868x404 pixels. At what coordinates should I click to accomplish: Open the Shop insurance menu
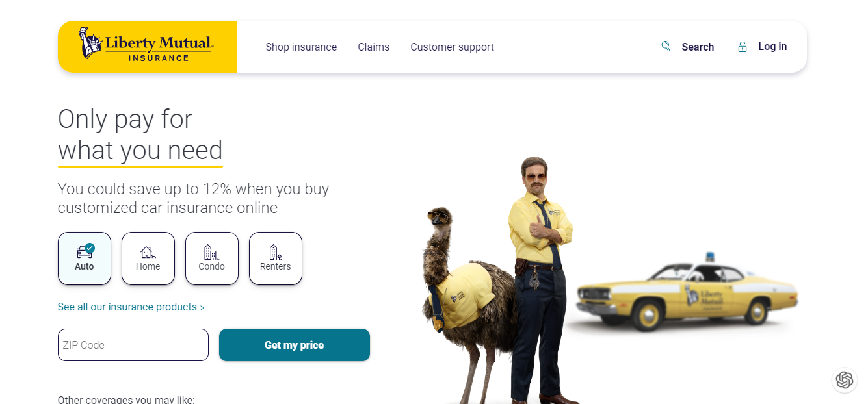(x=301, y=47)
